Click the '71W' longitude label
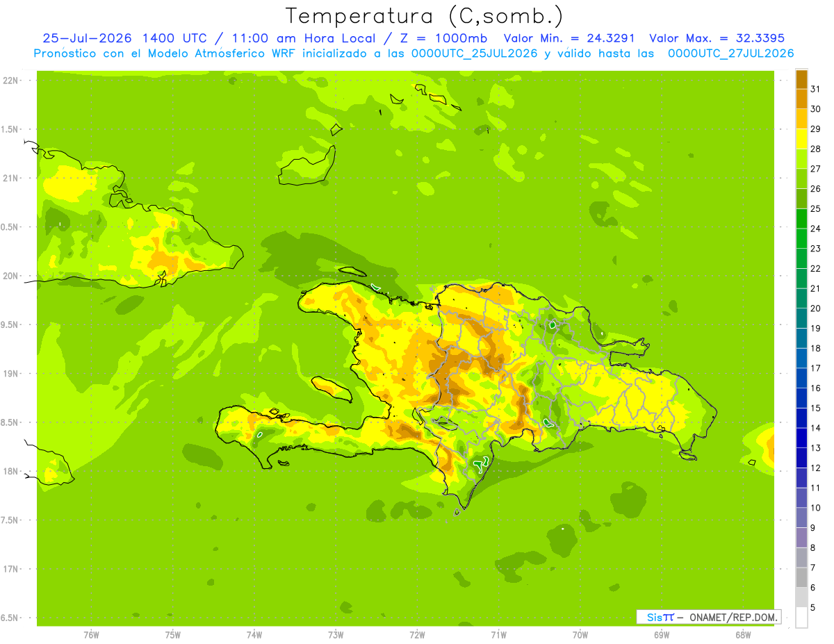834x644 pixels. (x=498, y=635)
